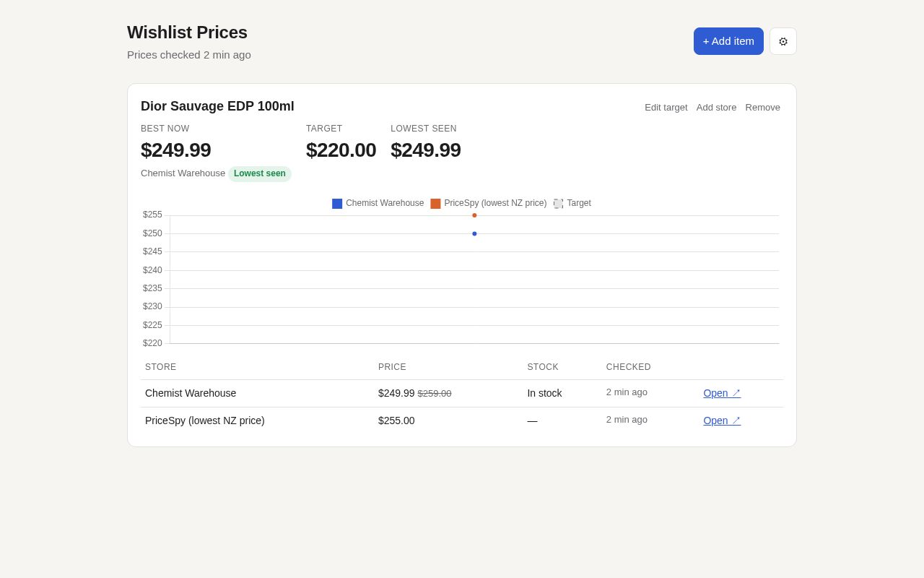Click the $255 y-axis label
The width and height of the screenshot is (924, 578).
(x=152, y=215)
